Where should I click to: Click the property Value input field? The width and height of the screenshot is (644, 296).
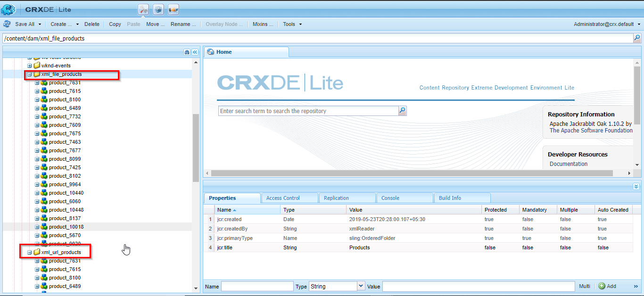pyautogui.click(x=479, y=286)
